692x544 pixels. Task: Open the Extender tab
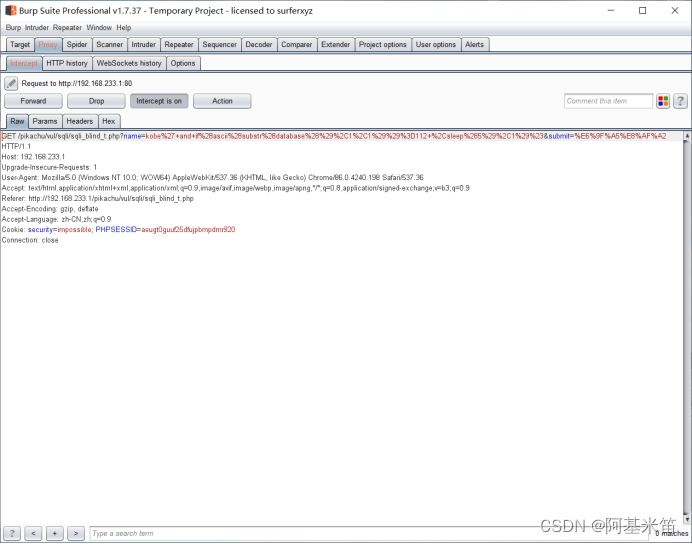(x=335, y=45)
